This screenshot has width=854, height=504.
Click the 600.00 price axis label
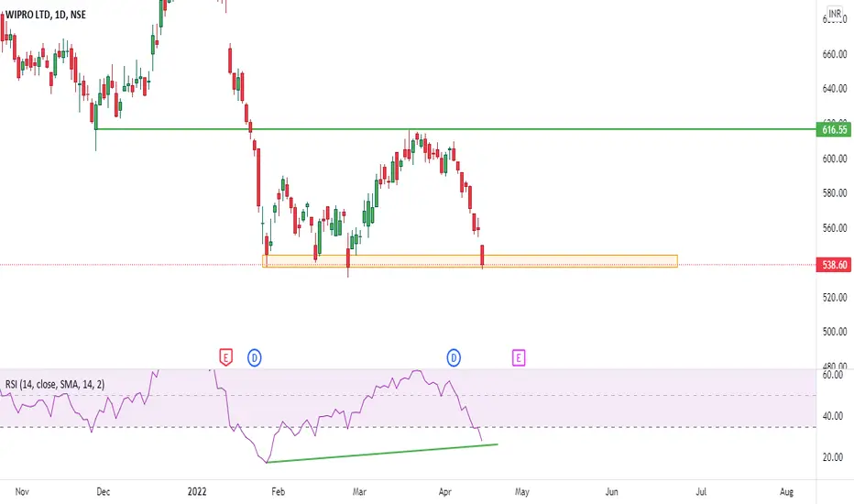pyautogui.click(x=835, y=159)
